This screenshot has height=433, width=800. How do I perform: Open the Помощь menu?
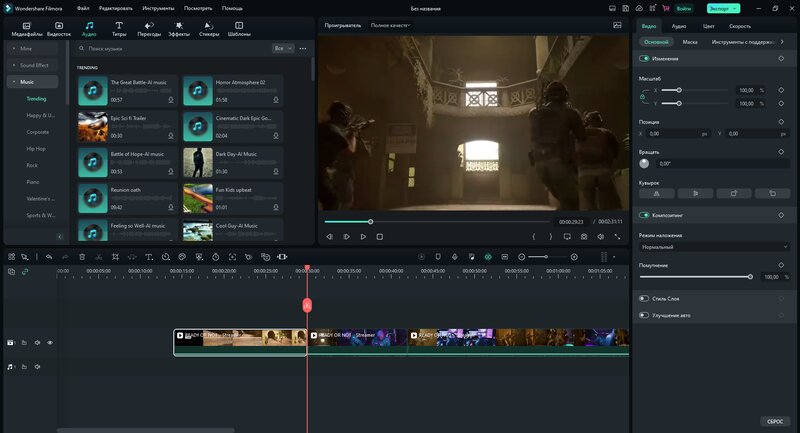(x=232, y=8)
